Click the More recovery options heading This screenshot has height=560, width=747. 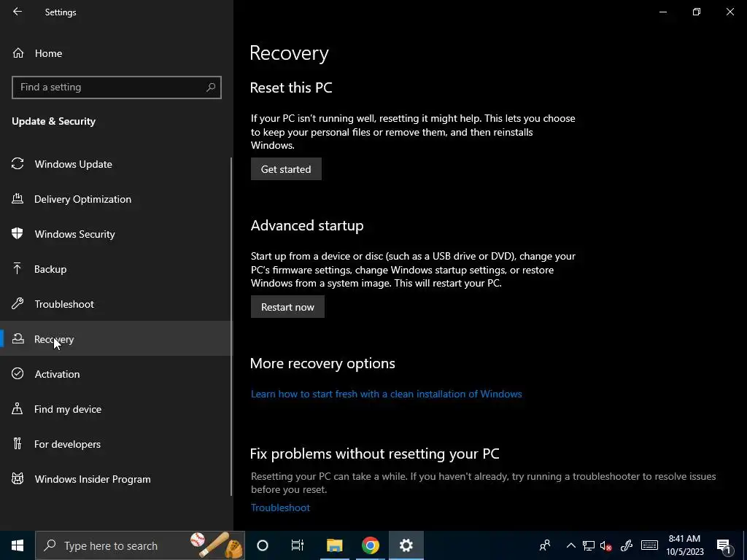pos(322,363)
